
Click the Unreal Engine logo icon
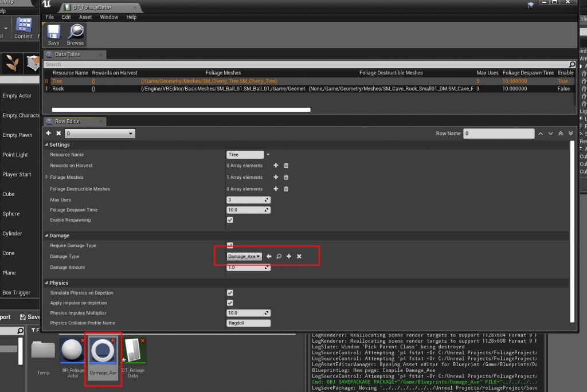(47, 4)
